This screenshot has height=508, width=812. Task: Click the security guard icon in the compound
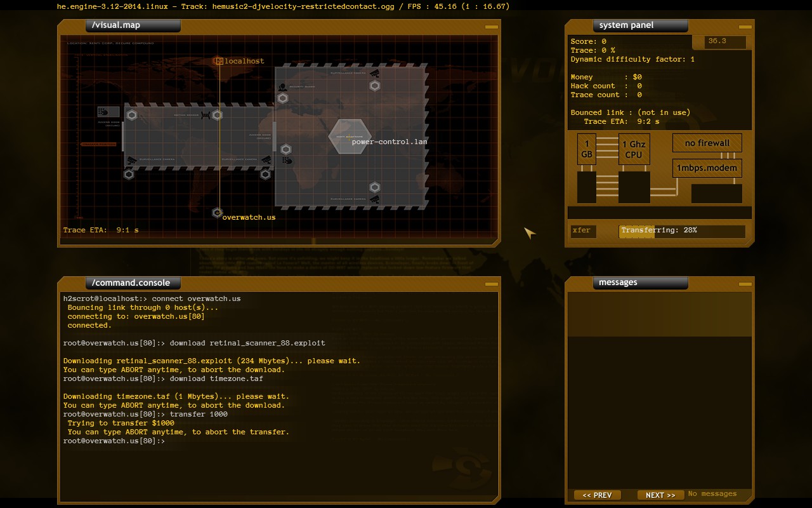point(282,86)
